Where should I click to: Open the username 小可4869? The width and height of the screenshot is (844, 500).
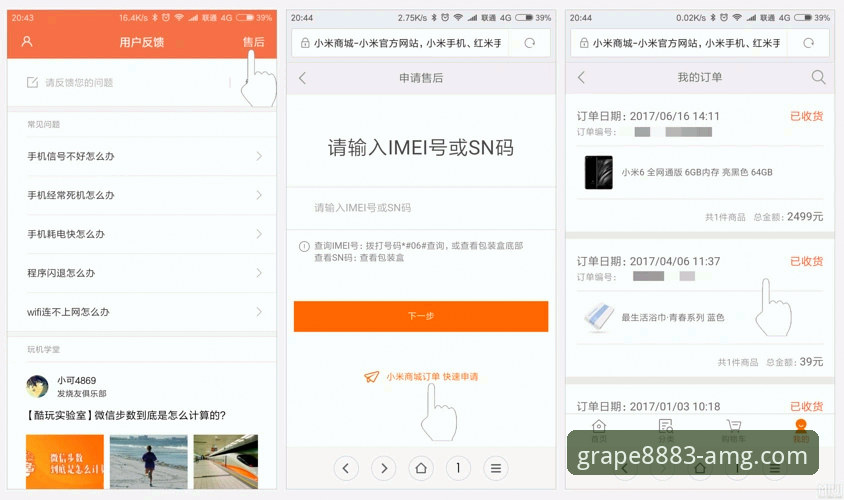pos(76,381)
